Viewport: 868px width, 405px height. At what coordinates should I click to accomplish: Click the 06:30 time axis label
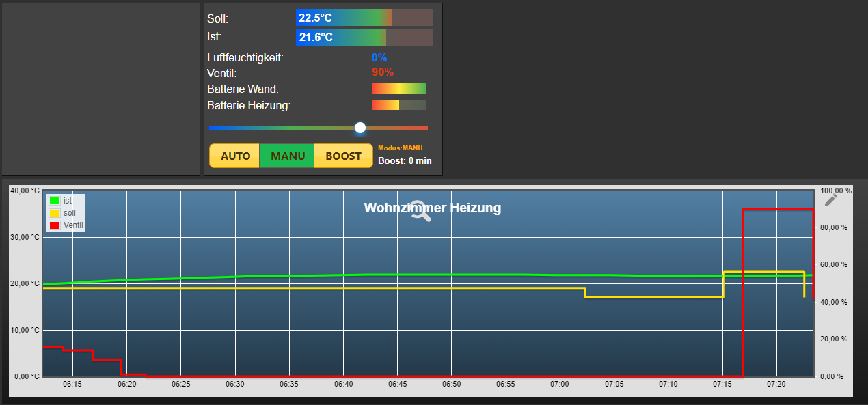click(x=235, y=385)
